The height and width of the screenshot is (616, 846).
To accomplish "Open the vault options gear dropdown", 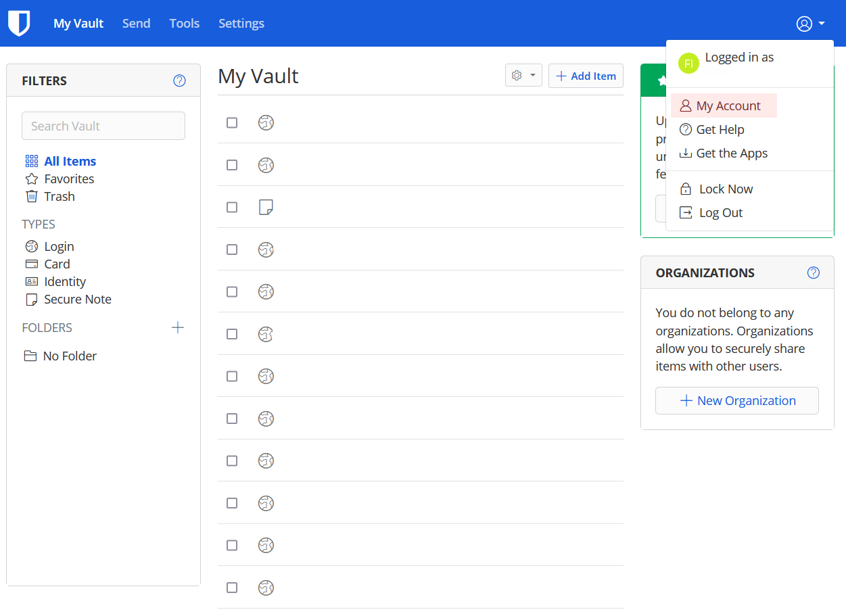I will point(523,75).
